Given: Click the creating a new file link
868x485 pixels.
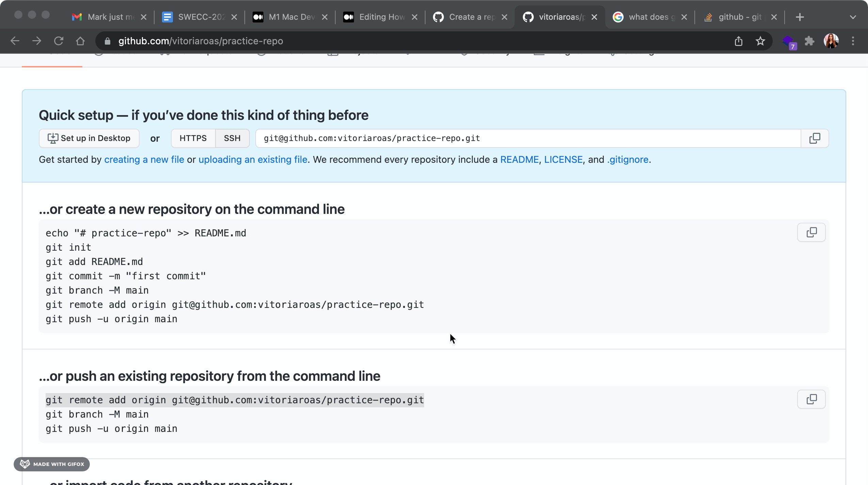Looking at the screenshot, I should point(144,160).
